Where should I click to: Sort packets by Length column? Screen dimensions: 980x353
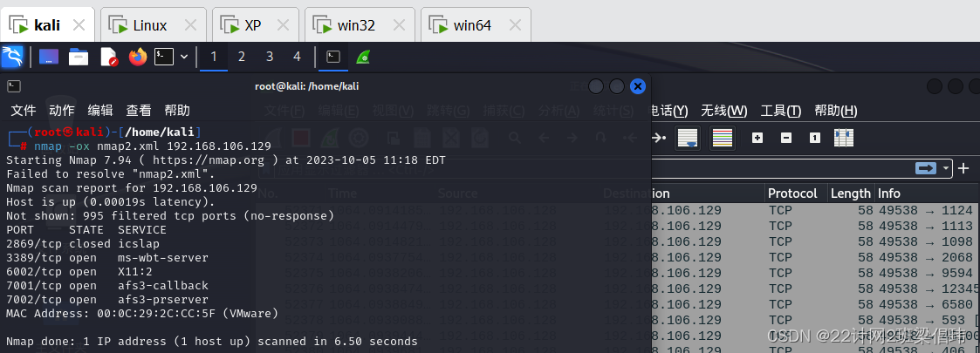coord(850,193)
